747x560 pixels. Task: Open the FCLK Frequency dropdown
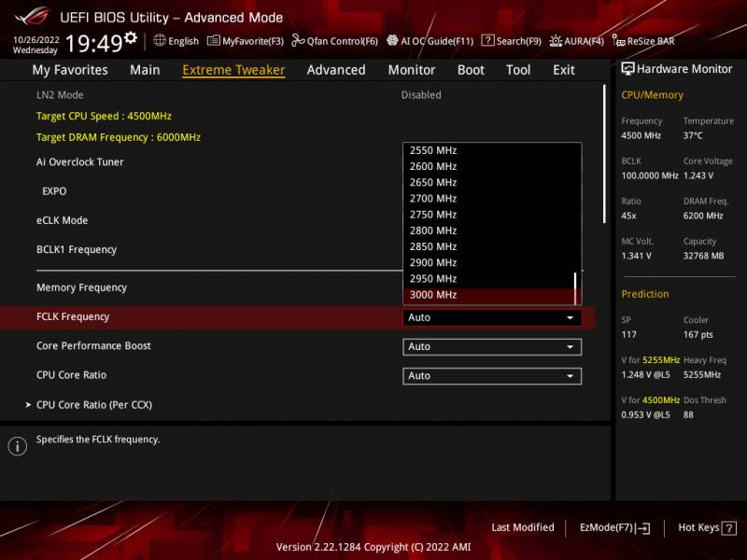point(492,317)
